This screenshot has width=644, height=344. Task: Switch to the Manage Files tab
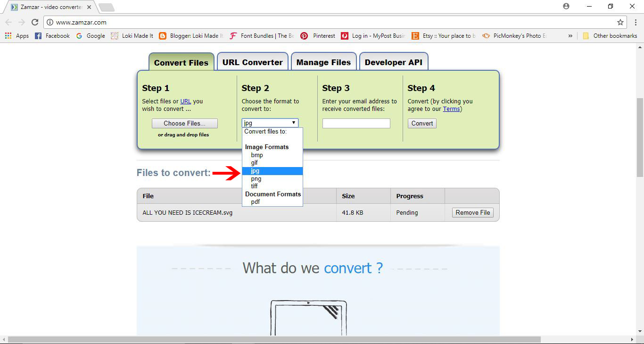323,62
